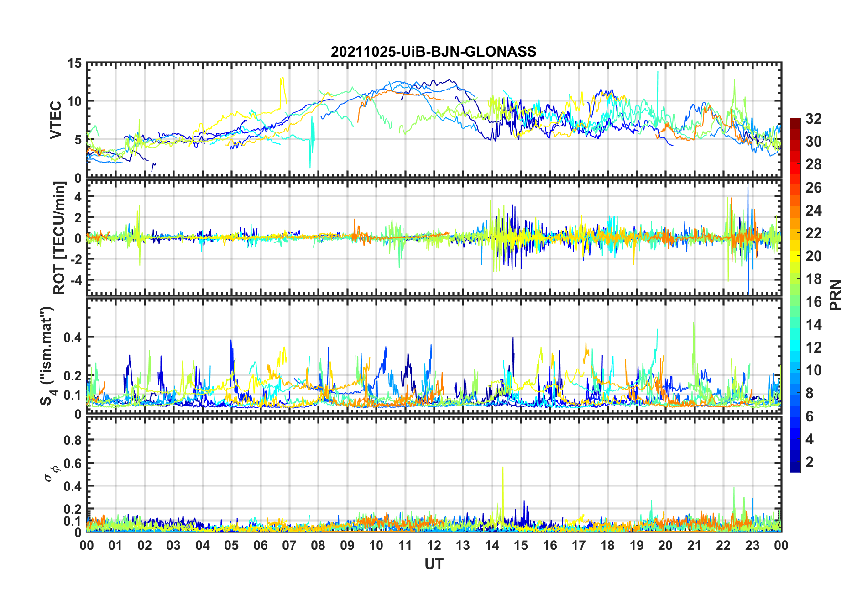Click the UT x-axis label
868x590 pixels.
[434, 564]
